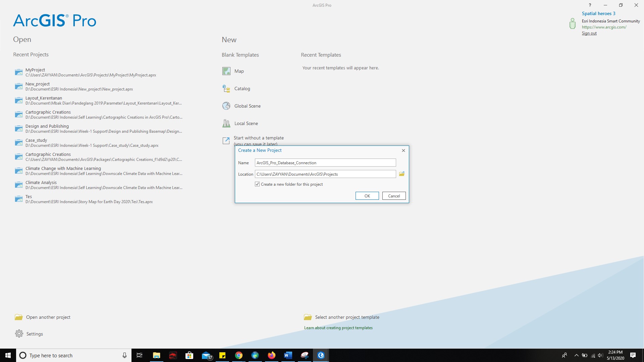Select the Catalog blank template icon
This screenshot has height=362, width=644.
tap(226, 88)
